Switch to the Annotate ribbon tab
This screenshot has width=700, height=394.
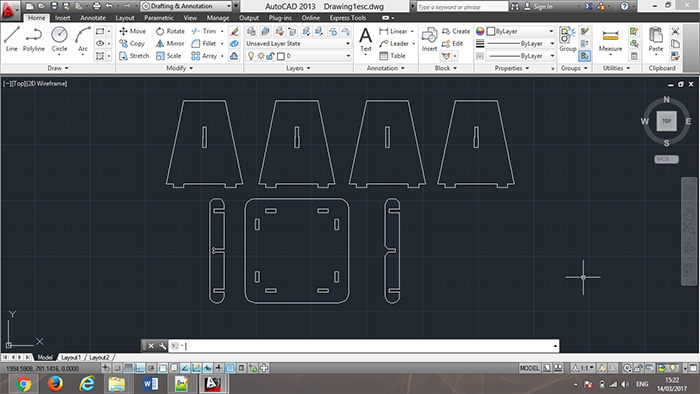click(x=93, y=18)
